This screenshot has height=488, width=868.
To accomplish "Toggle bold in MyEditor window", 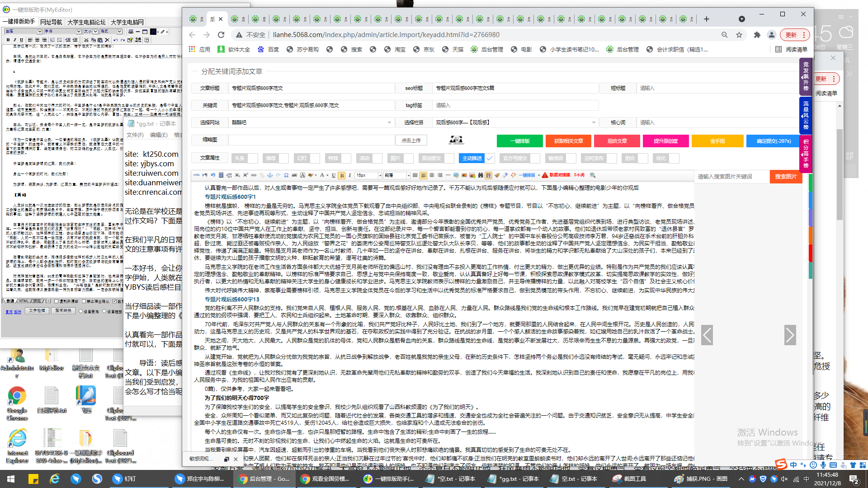I will pos(8,40).
